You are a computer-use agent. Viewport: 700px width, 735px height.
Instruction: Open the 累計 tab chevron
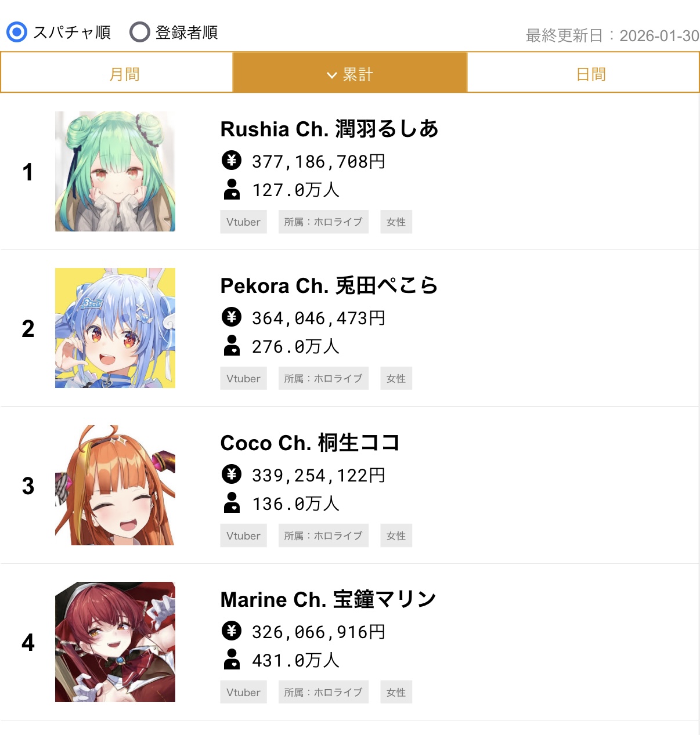[x=332, y=75]
